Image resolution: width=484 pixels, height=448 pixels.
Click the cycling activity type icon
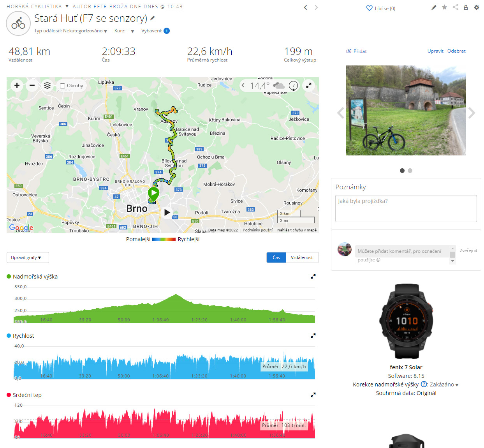(x=18, y=23)
